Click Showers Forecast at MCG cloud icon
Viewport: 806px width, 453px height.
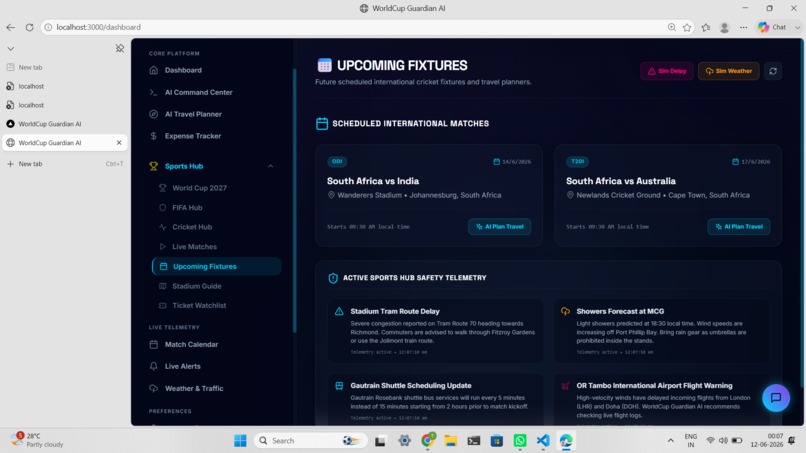(565, 311)
